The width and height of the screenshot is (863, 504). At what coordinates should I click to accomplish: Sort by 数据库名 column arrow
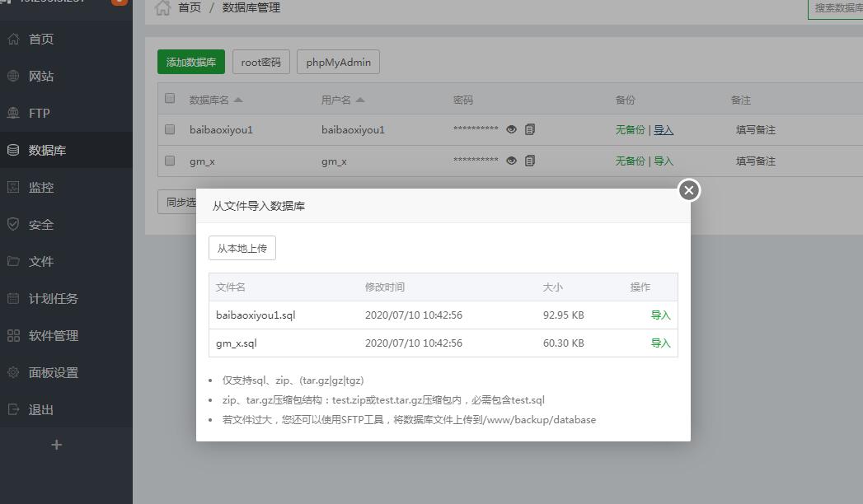pyautogui.click(x=238, y=100)
